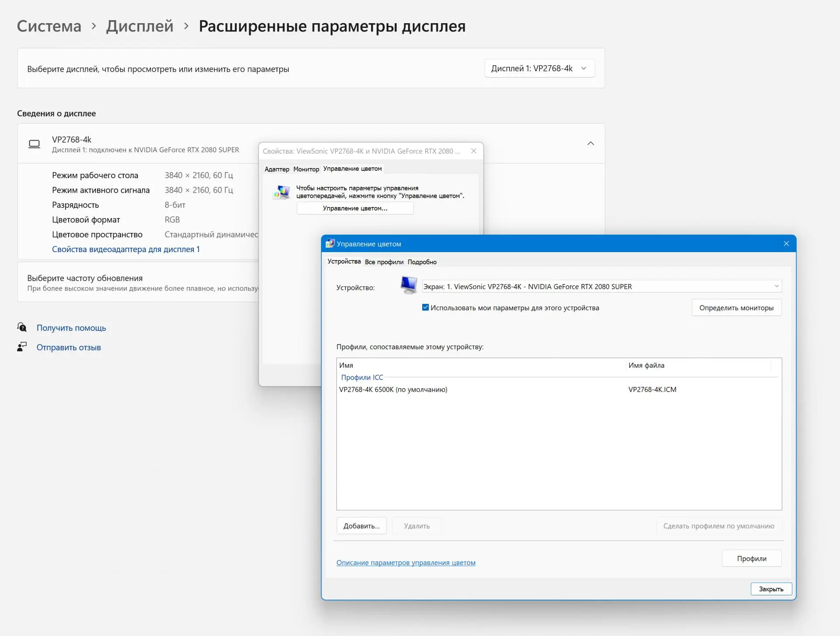Open the Устройство screen selection dropdown
The width and height of the screenshot is (840, 636).
[x=602, y=286]
